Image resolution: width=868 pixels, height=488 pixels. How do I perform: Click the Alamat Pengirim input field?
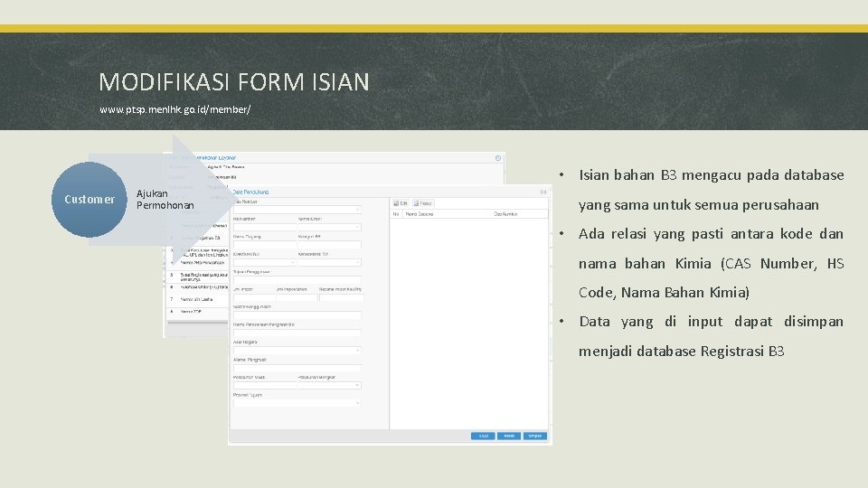click(297, 368)
